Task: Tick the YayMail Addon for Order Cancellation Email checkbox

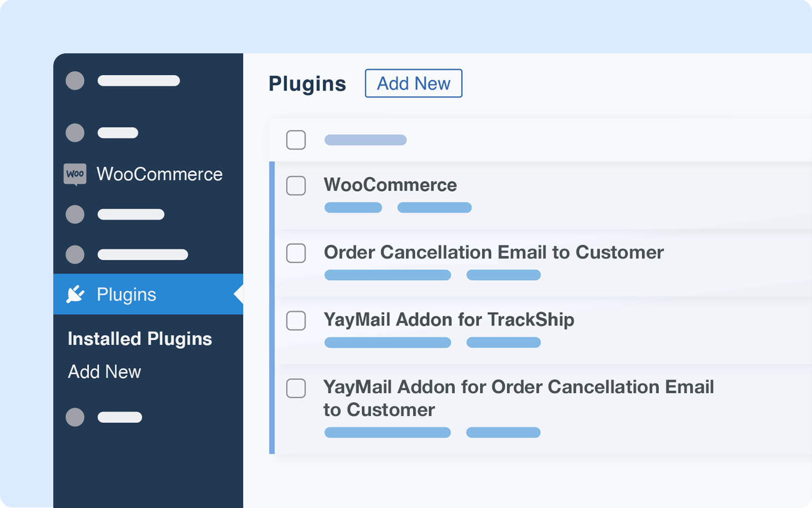Action: coord(296,388)
